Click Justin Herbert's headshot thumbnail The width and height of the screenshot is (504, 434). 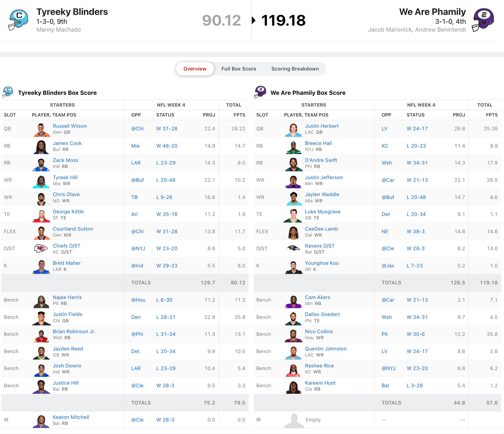(293, 129)
